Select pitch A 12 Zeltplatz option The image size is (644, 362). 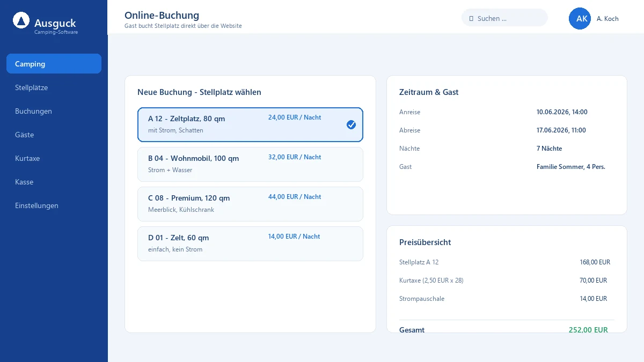click(250, 124)
